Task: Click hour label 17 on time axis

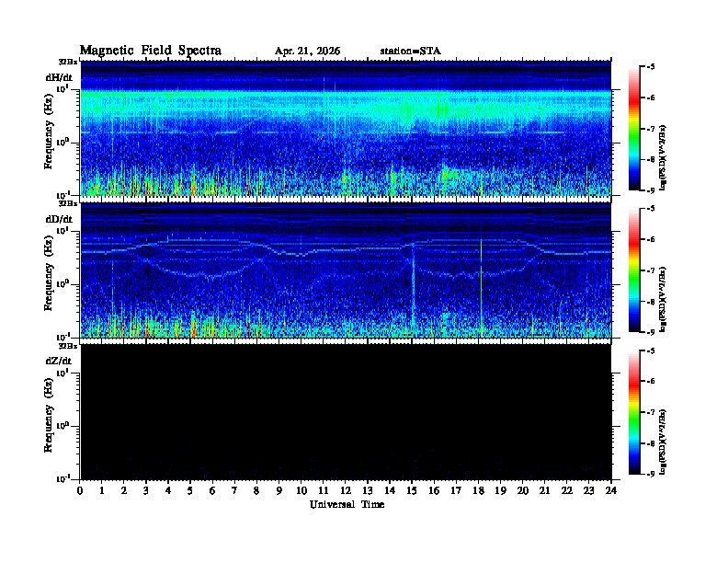Action: pyautogui.click(x=456, y=490)
